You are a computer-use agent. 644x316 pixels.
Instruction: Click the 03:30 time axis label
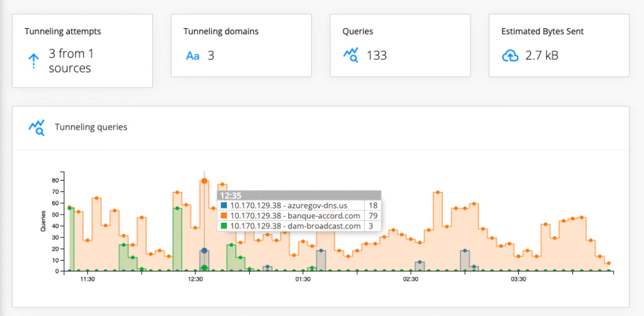click(x=518, y=279)
